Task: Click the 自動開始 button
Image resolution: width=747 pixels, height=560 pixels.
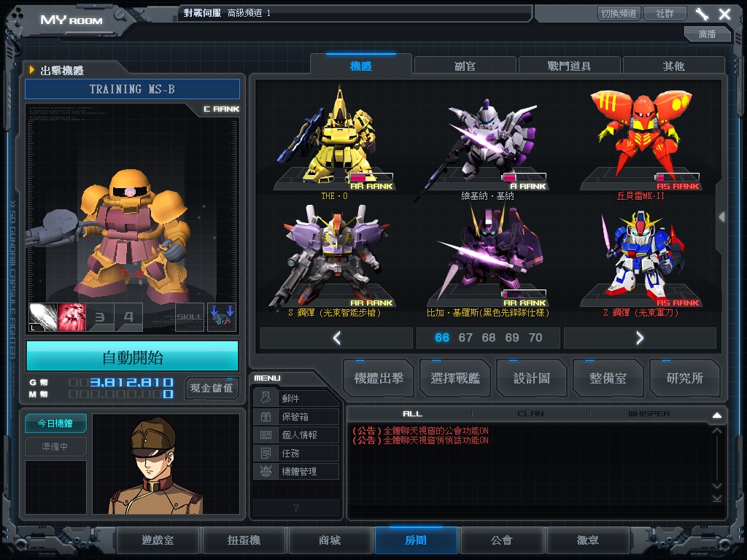Action: (133, 357)
